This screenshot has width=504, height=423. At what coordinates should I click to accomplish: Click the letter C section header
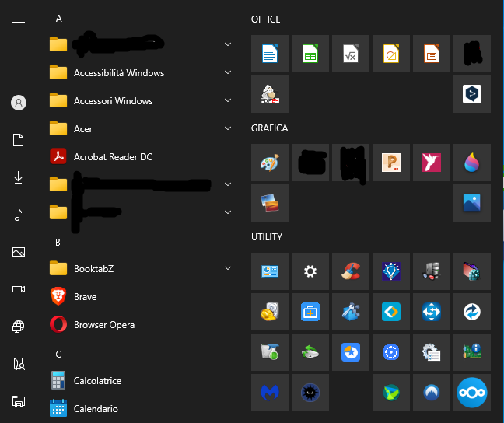point(58,355)
